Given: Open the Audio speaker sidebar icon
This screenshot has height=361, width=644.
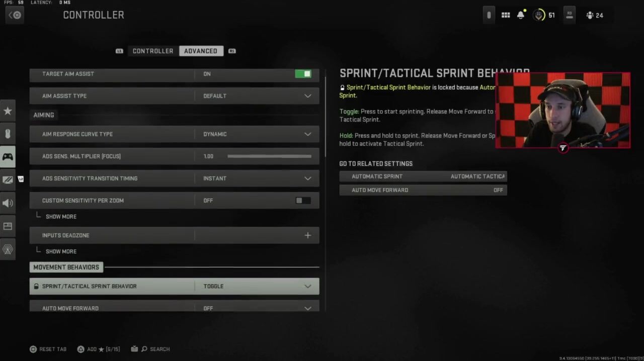Looking at the screenshot, I should pos(8,203).
